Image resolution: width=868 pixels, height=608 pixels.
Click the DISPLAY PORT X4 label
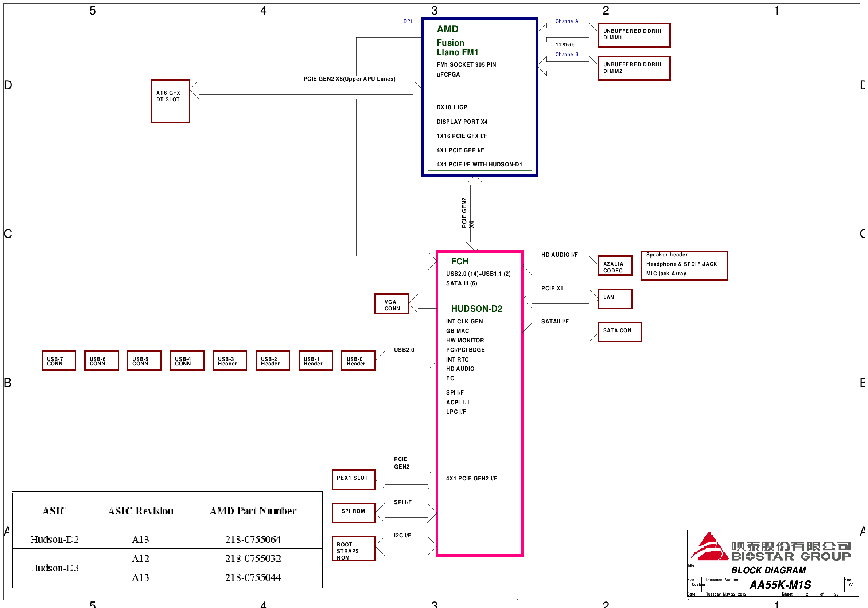click(x=462, y=122)
